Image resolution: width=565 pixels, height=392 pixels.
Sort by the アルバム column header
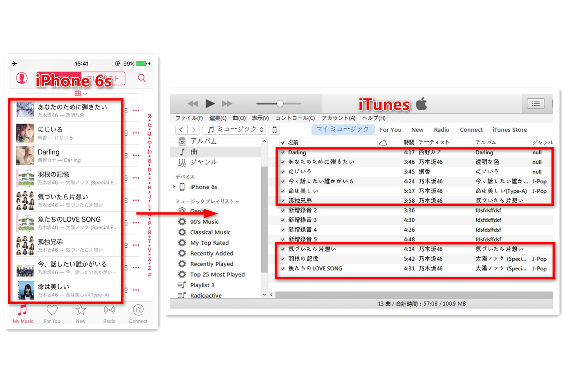(x=485, y=142)
